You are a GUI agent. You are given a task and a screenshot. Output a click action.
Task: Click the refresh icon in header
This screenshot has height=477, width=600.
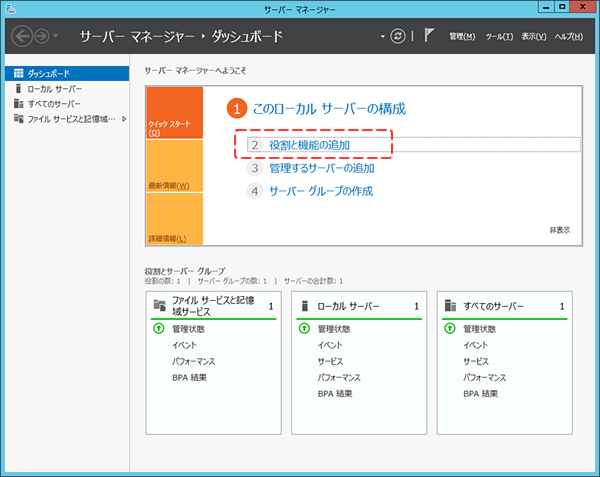pyautogui.click(x=398, y=36)
